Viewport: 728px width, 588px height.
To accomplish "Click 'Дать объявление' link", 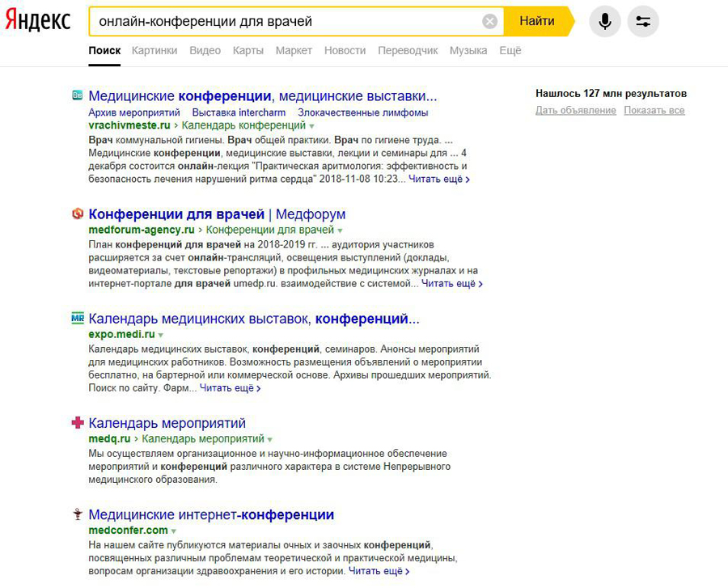I will click(575, 111).
